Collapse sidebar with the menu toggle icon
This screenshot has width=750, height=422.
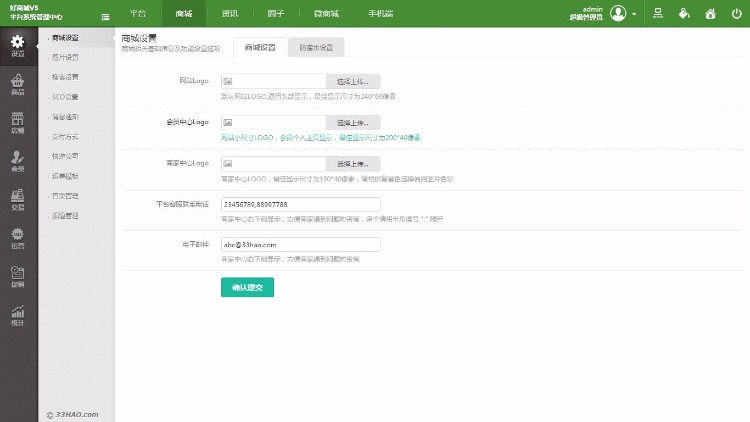(105, 17)
